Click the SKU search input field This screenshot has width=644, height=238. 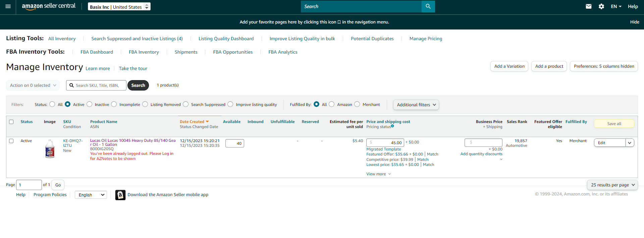click(96, 85)
